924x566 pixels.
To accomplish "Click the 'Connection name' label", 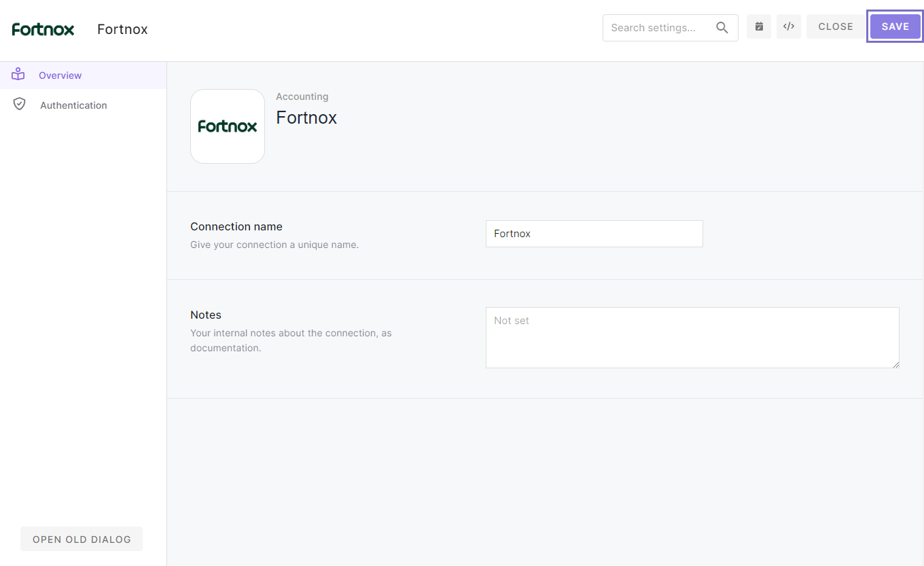I will point(236,227).
